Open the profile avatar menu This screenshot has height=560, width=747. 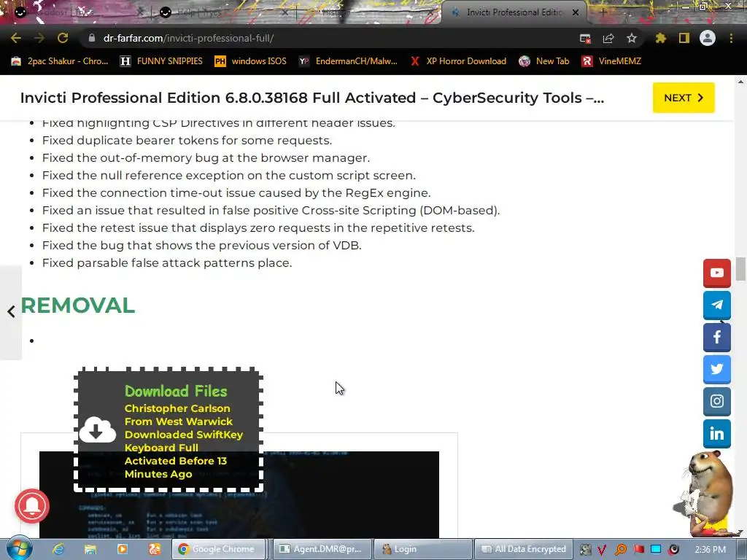[x=708, y=38]
